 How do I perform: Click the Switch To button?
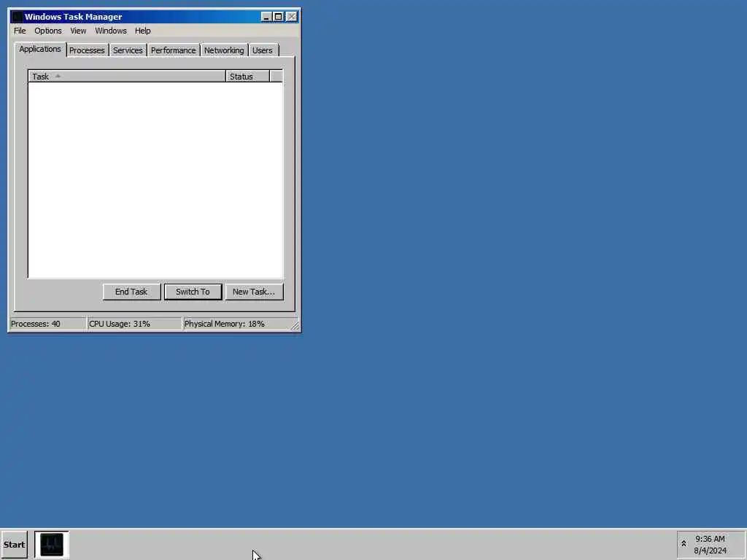(193, 292)
